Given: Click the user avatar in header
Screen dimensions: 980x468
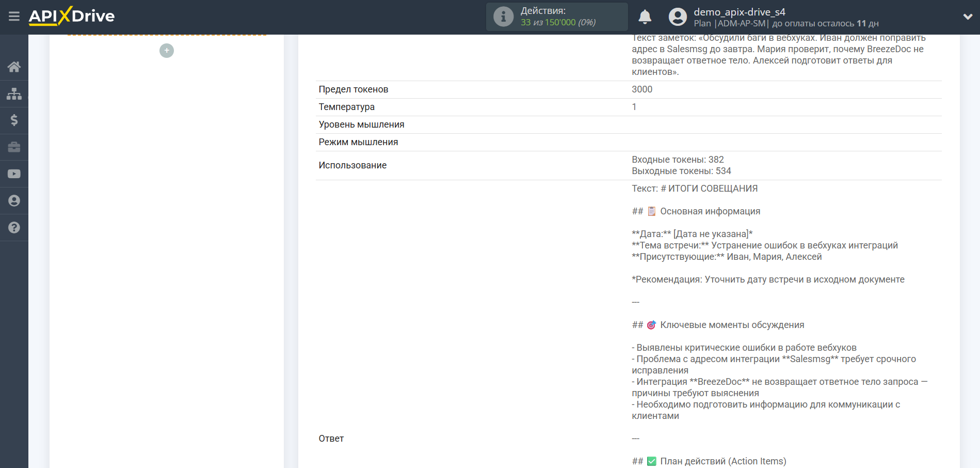Looking at the screenshot, I should tap(678, 17).
